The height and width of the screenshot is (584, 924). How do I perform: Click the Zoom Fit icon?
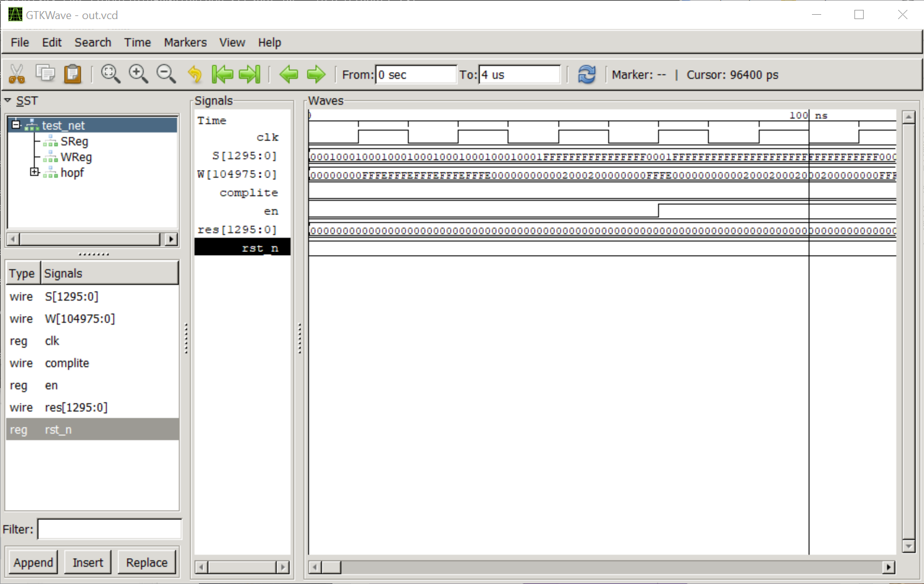pyautogui.click(x=111, y=74)
